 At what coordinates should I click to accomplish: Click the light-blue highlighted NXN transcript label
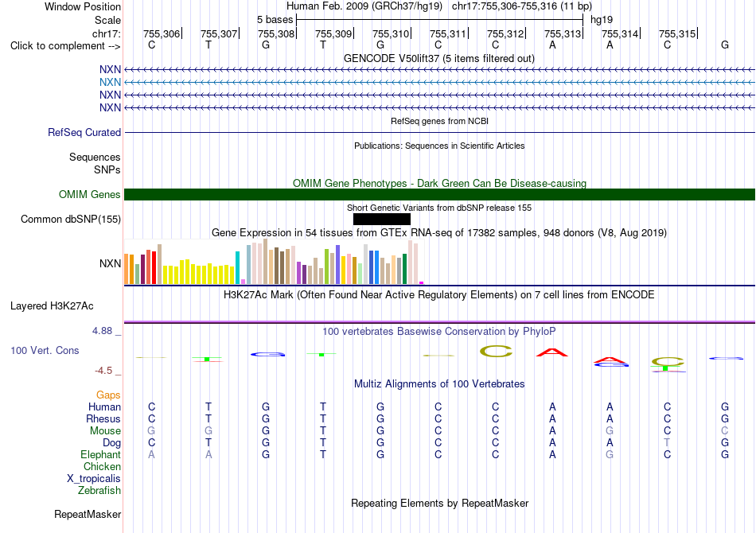click(110, 83)
